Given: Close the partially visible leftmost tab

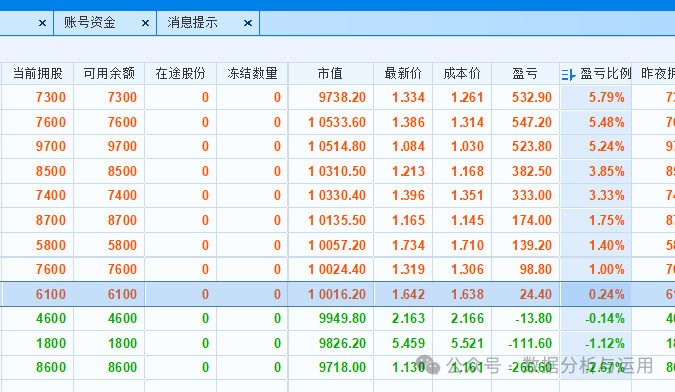Looking at the screenshot, I should pos(42,23).
